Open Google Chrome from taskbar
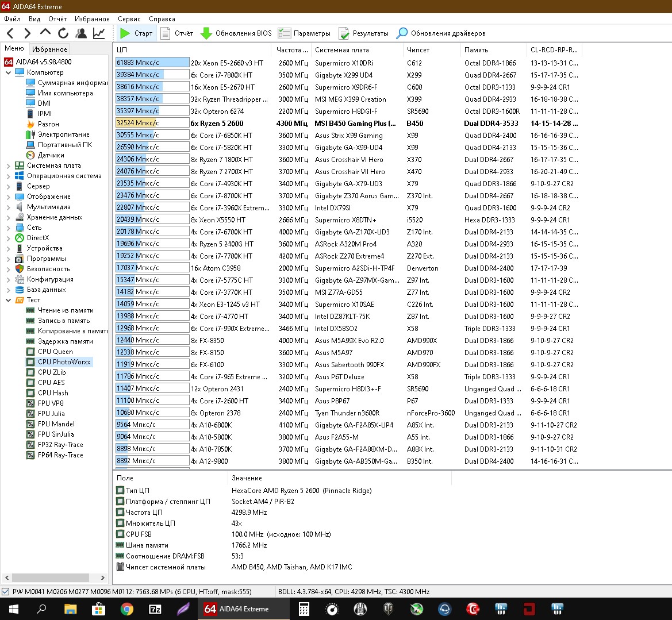This screenshot has height=620, width=672. [127, 609]
